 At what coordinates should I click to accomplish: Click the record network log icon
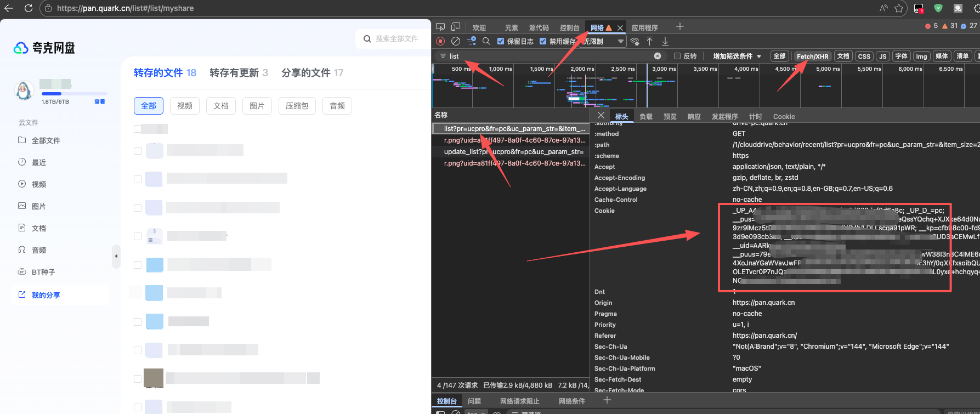pyautogui.click(x=440, y=41)
